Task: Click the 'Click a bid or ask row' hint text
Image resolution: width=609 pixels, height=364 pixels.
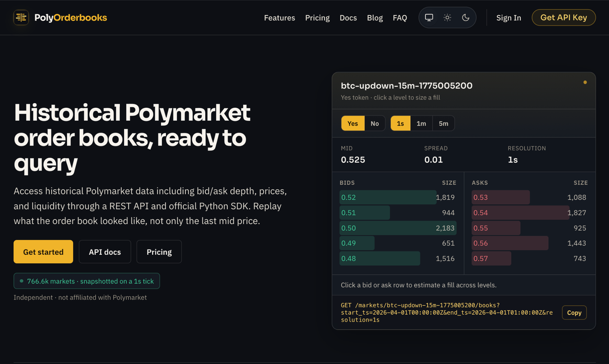Action: pos(419,285)
